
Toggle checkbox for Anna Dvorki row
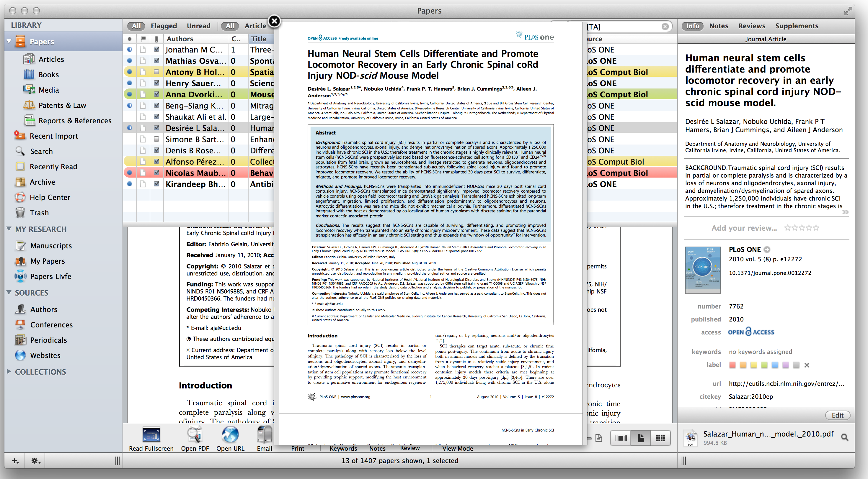156,94
